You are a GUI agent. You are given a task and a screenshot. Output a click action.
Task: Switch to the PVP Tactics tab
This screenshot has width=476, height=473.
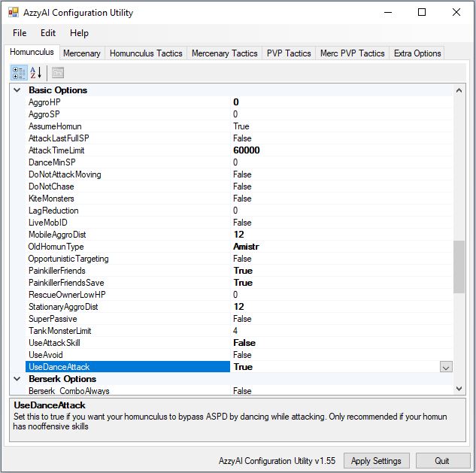click(289, 53)
